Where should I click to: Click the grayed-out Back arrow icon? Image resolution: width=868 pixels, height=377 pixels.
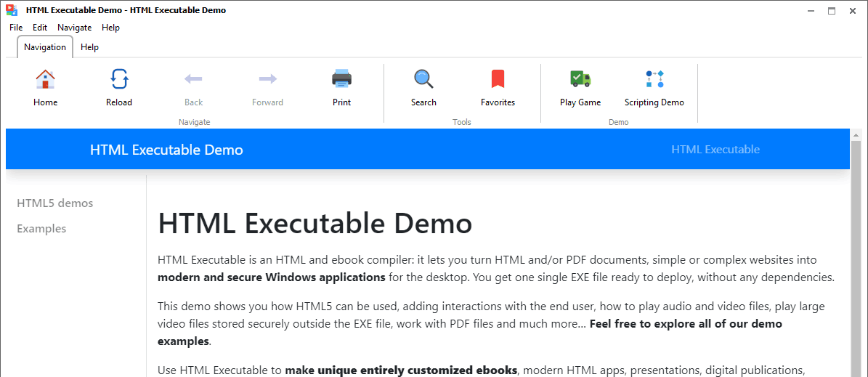[x=193, y=79]
